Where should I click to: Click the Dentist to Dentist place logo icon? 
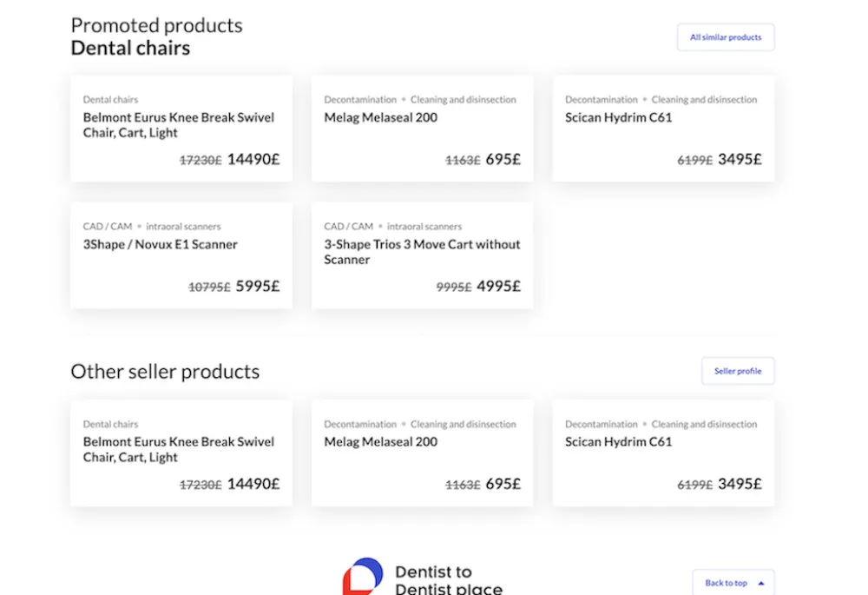pos(363,576)
